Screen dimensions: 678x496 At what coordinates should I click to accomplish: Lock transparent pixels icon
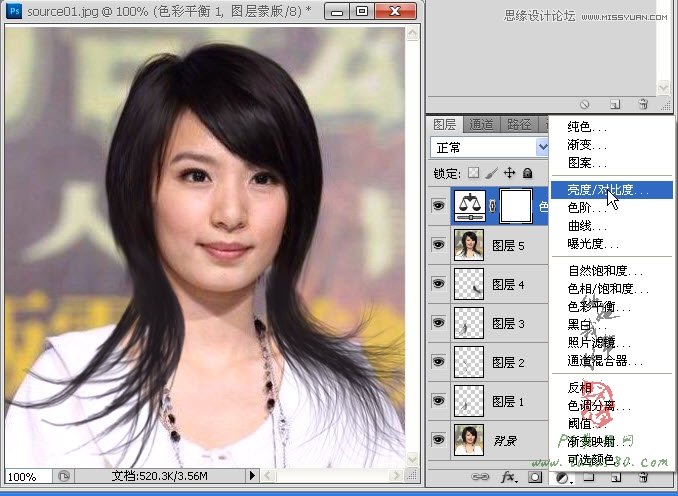tap(474, 173)
